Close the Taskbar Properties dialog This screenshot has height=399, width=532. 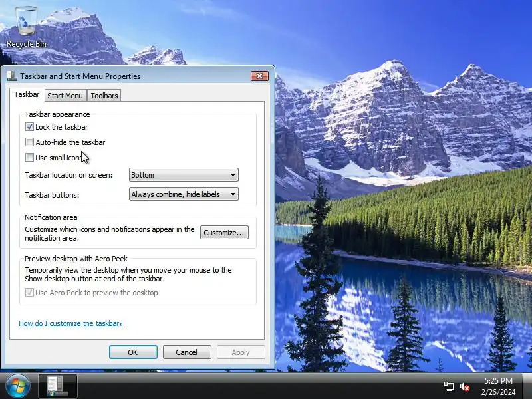259,76
